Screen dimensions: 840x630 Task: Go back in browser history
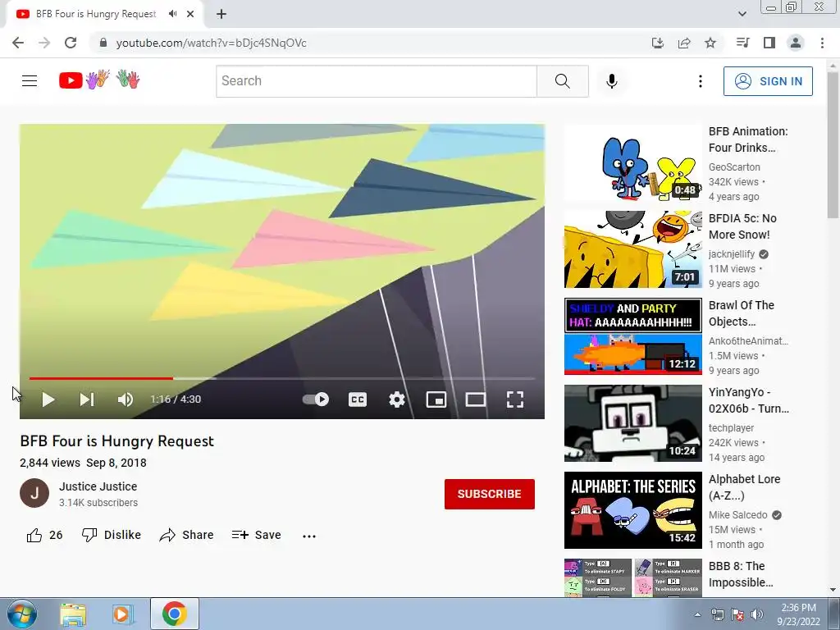pos(18,43)
